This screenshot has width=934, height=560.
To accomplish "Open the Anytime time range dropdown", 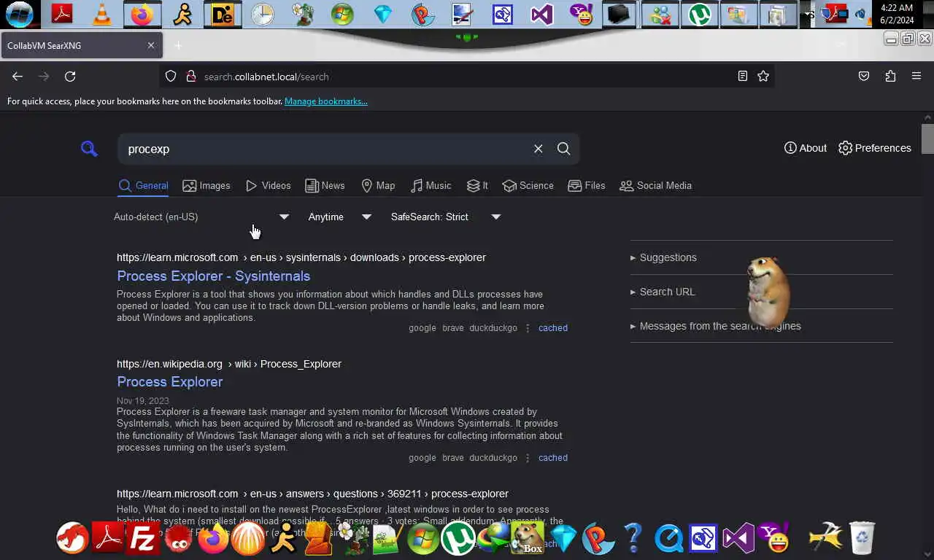I will [x=339, y=217].
